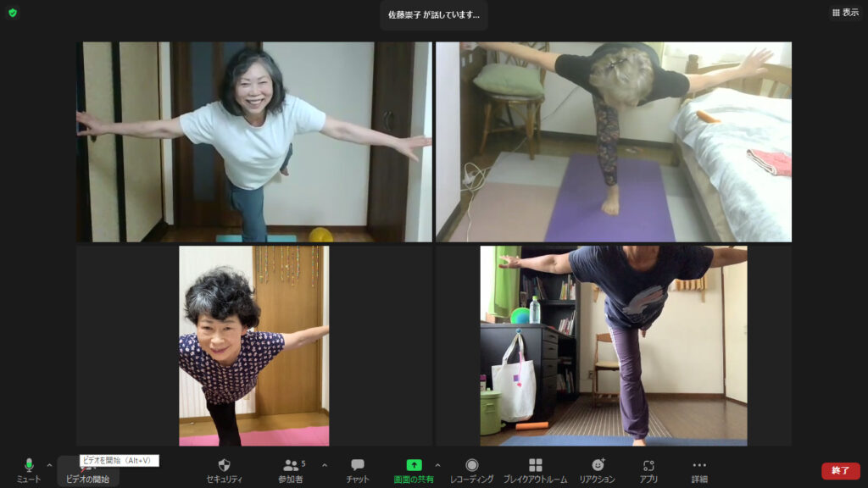868x488 pixels.
Task: Open the リアクション reactions menu
Action: (598, 470)
